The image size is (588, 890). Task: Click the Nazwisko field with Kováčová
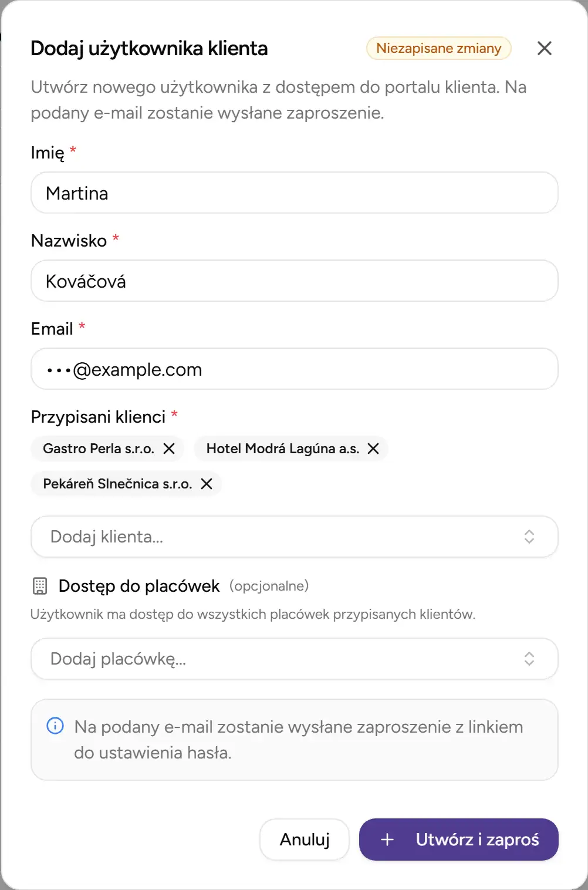(x=293, y=281)
